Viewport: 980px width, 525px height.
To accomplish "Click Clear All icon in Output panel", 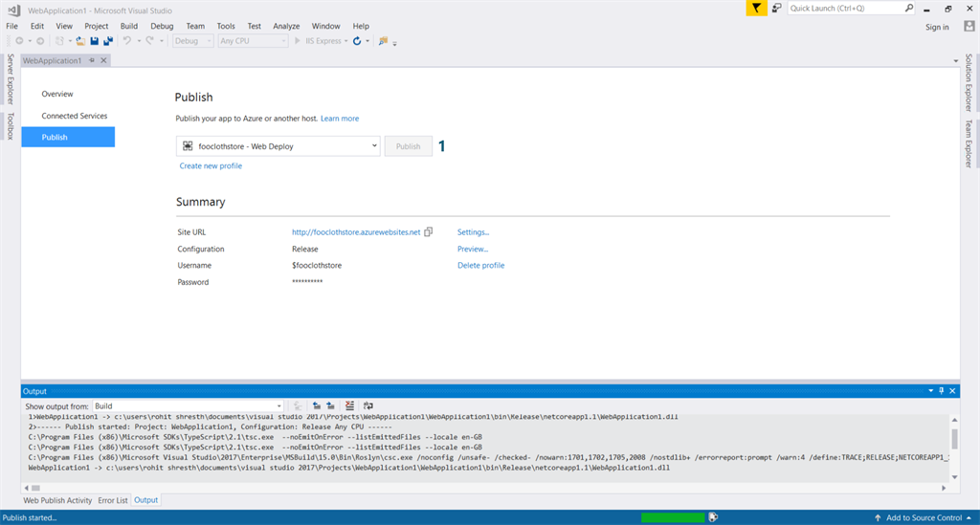I will (350, 406).
